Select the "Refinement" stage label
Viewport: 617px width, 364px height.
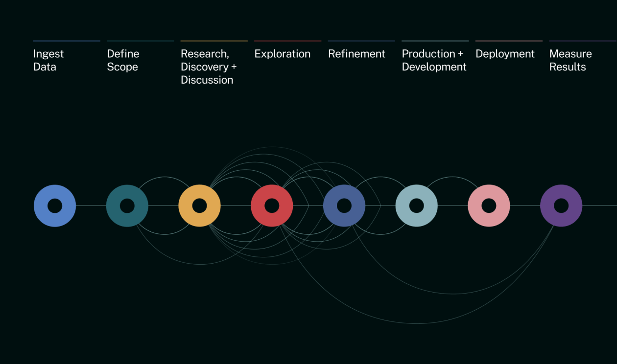pyautogui.click(x=357, y=54)
